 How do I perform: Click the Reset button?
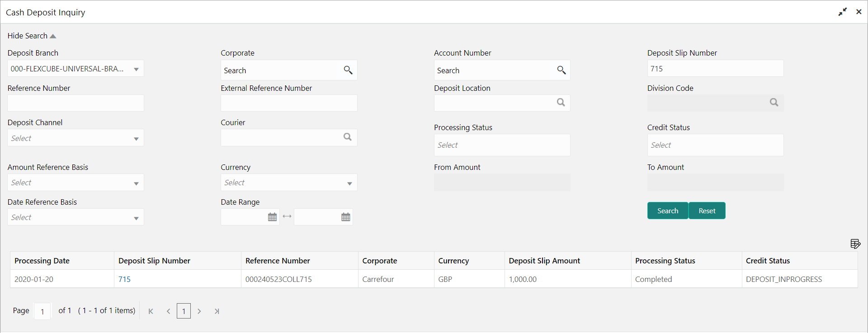pos(707,211)
